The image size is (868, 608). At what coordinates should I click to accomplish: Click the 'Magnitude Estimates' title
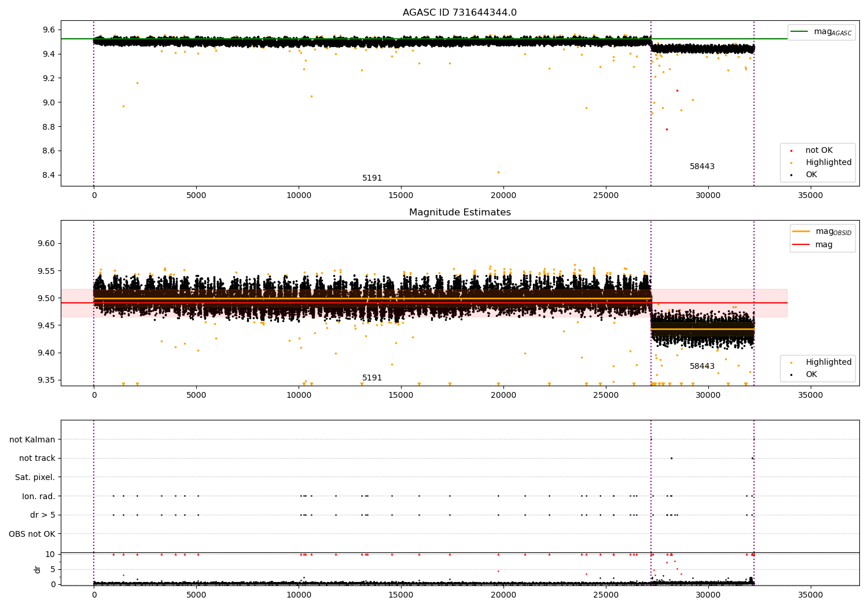tap(459, 213)
